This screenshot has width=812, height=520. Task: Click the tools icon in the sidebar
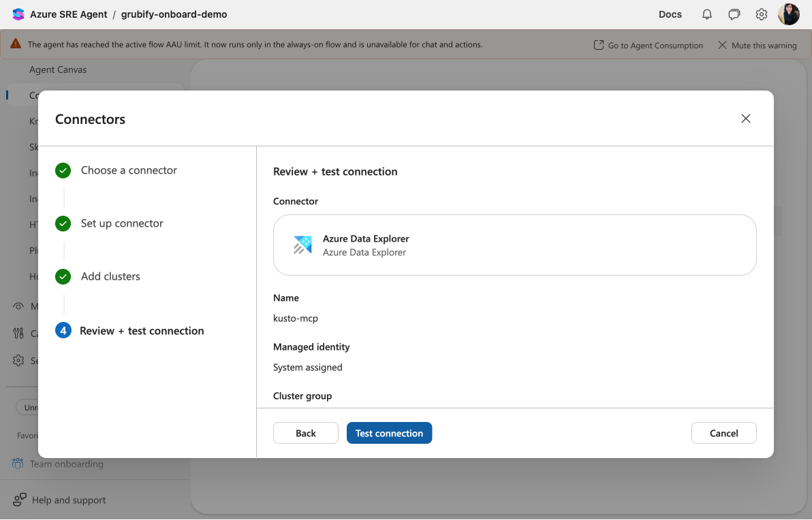click(x=18, y=334)
